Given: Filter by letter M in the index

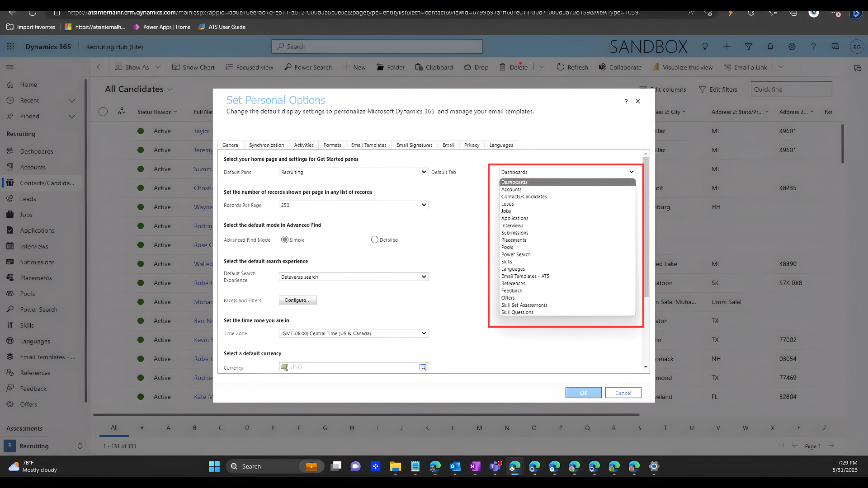Looking at the screenshot, I should pos(479,428).
